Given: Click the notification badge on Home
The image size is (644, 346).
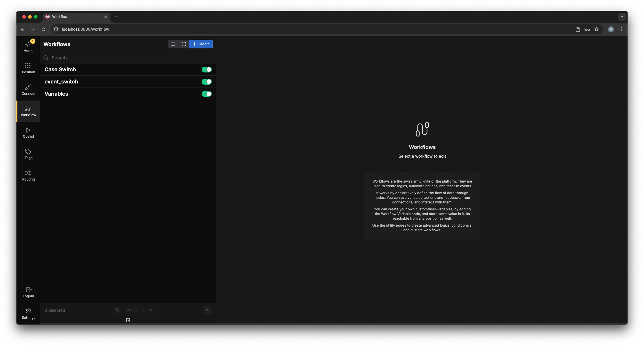Looking at the screenshot, I should [33, 41].
